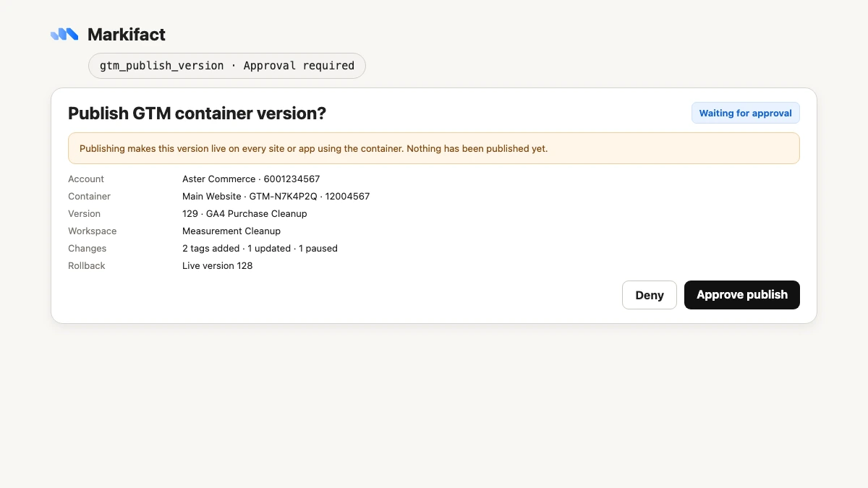Image resolution: width=868 pixels, height=488 pixels.
Task: Click the Deny button
Action: [650, 295]
